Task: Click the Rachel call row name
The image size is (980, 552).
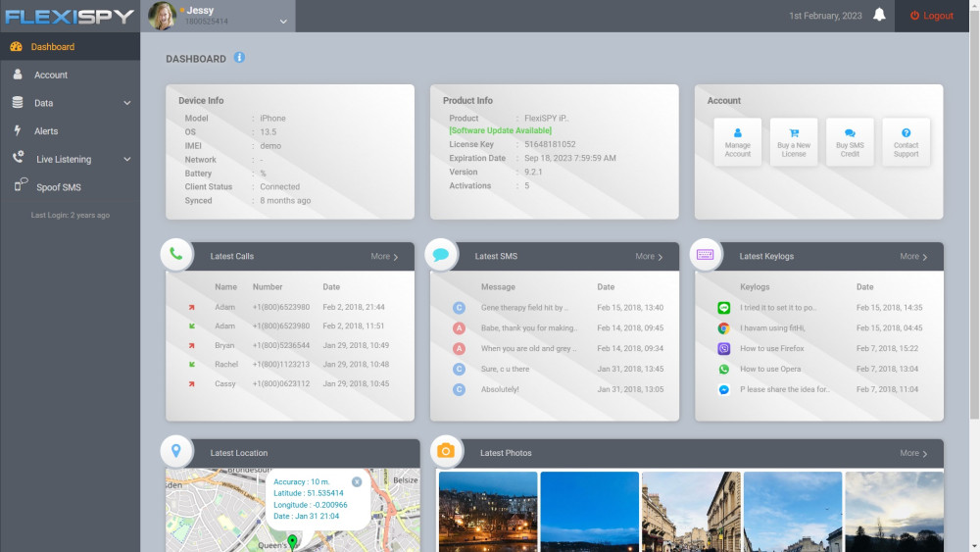Action: 226,365
